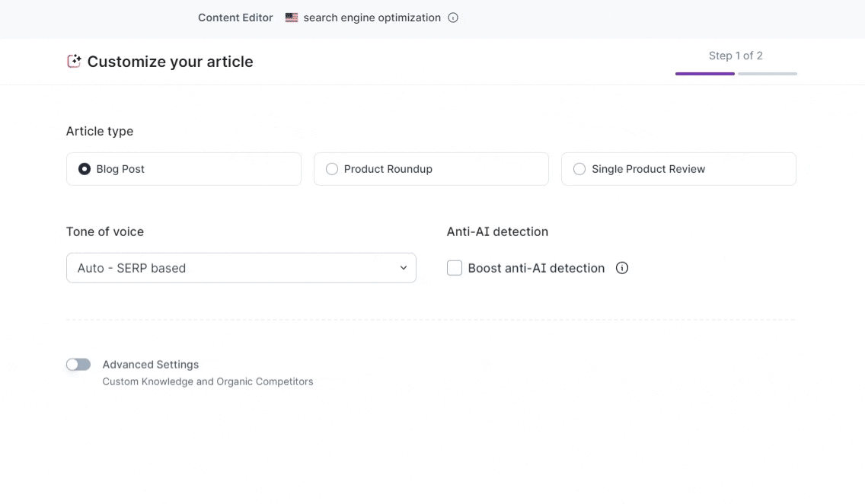Click the search engine optimization keyword text
Image resolution: width=865 pixels, height=504 pixels.
coord(372,18)
